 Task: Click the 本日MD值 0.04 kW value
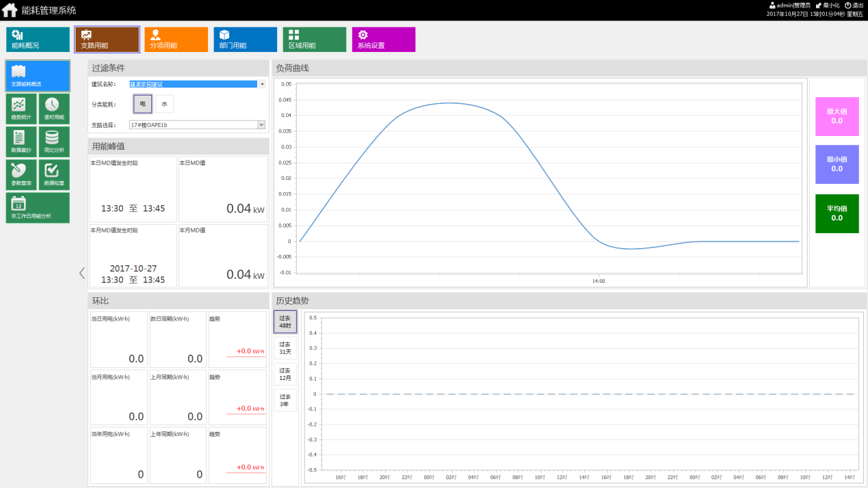tap(245, 208)
